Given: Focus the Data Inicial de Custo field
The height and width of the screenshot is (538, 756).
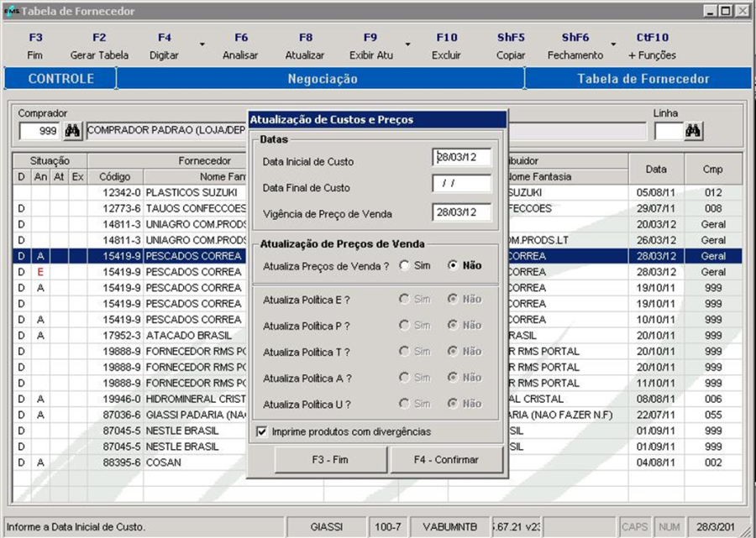Looking at the screenshot, I should coord(462,158).
